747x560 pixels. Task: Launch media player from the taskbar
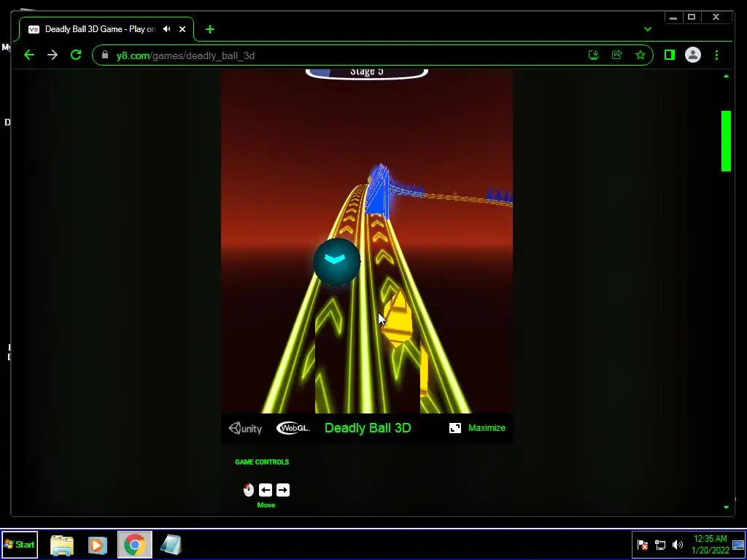click(x=98, y=545)
